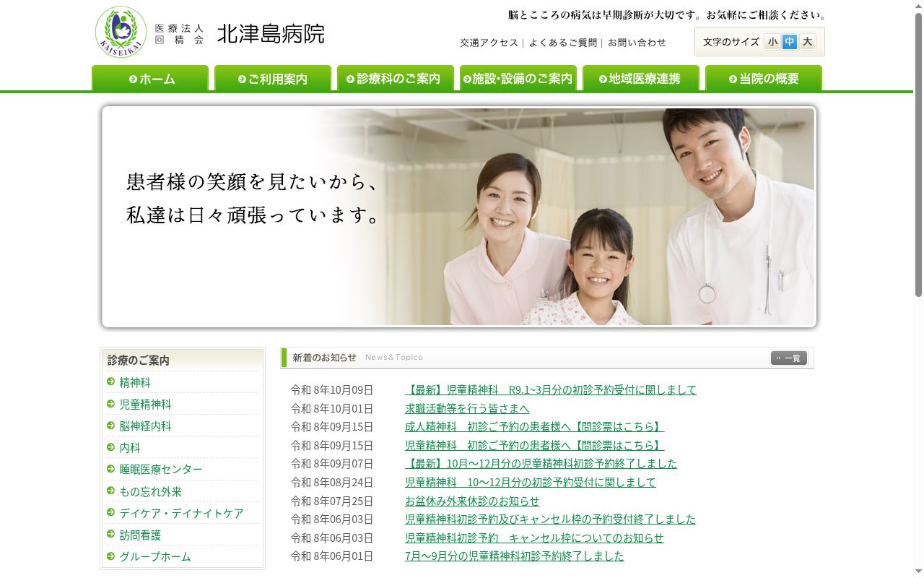This screenshot has width=924, height=578.
Task: Click the vertical page scrollbar thumb
Action: coord(918,155)
